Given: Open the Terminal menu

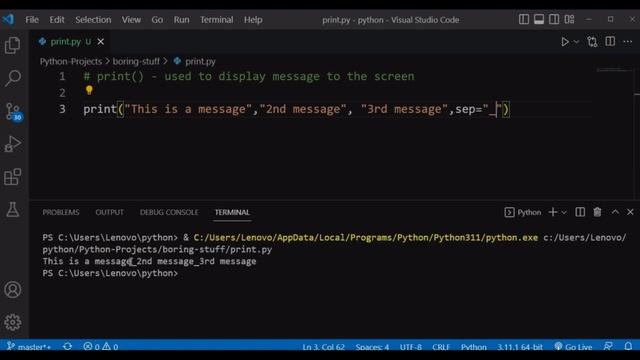Looking at the screenshot, I should click(216, 20).
